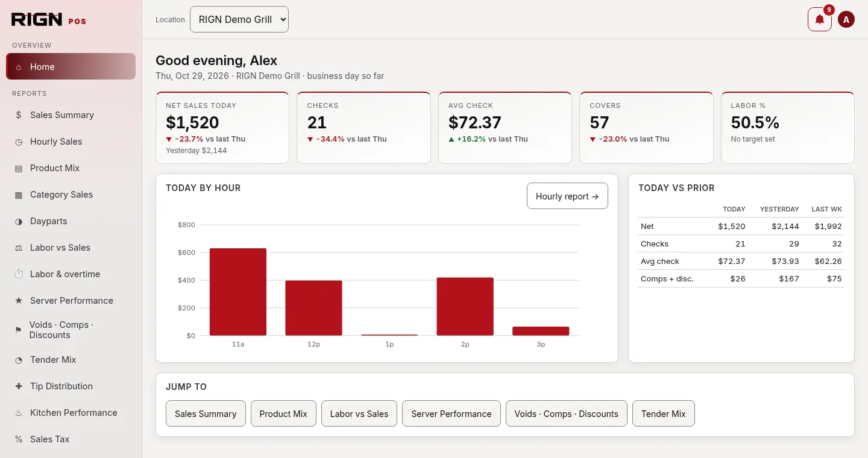
Task: Click the clock icon for Hourly Sales
Action: [x=19, y=142]
